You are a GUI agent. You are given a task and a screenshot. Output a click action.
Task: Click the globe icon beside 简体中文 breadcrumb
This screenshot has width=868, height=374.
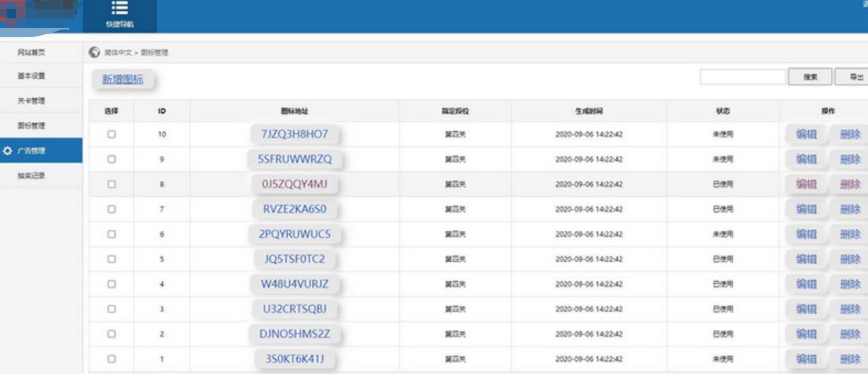(95, 52)
